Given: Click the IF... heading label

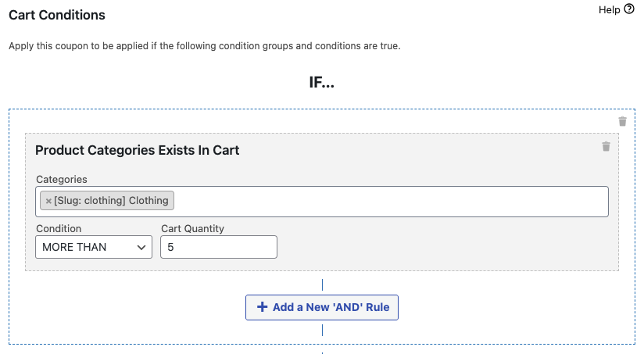Looking at the screenshot, I should (x=321, y=83).
